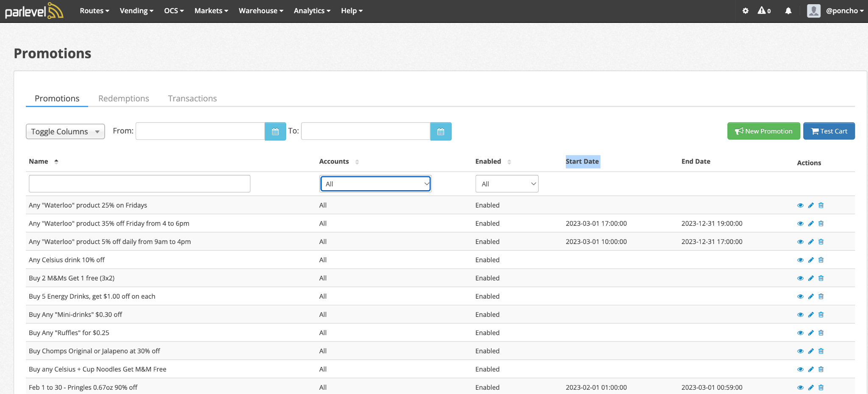The width and height of the screenshot is (868, 394).
Task: Delete Buy Any "Mini-drinks" $0.30 off
Action: (821, 314)
